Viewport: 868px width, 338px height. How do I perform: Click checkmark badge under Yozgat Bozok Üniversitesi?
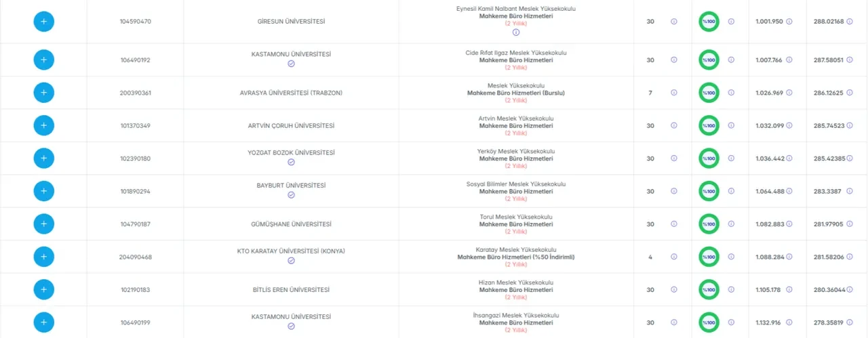tap(291, 163)
